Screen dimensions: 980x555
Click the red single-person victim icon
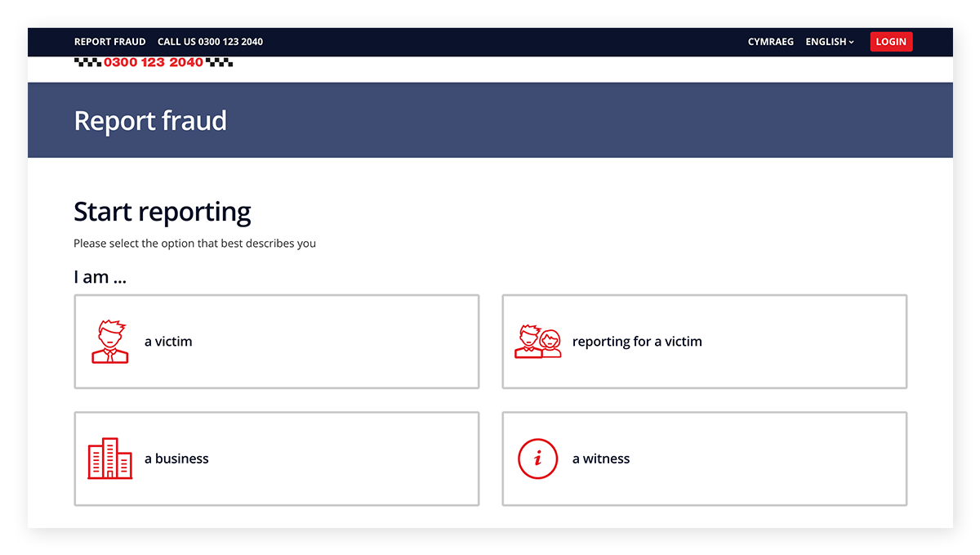tap(109, 342)
